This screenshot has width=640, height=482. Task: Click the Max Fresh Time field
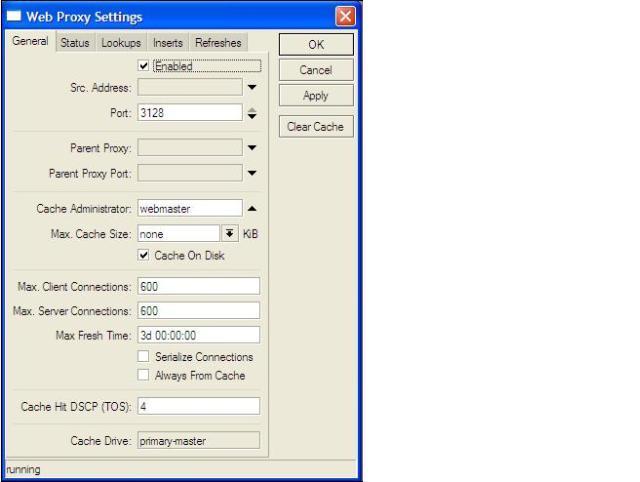[x=198, y=335]
